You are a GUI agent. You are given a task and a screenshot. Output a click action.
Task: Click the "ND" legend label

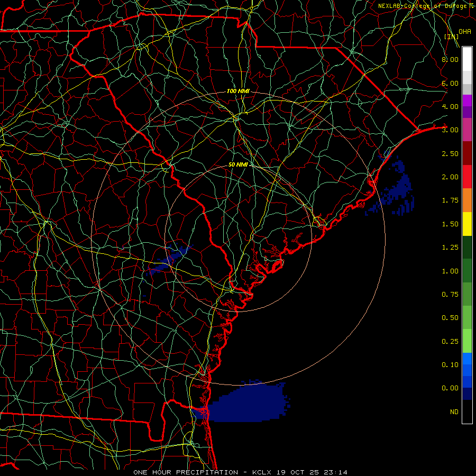[454, 412]
